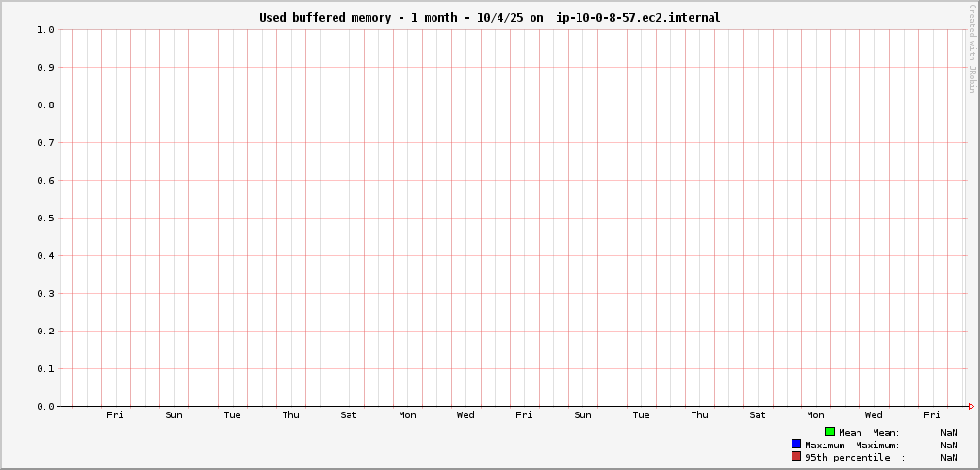Click the red arrow at x-axis end

coord(971,406)
